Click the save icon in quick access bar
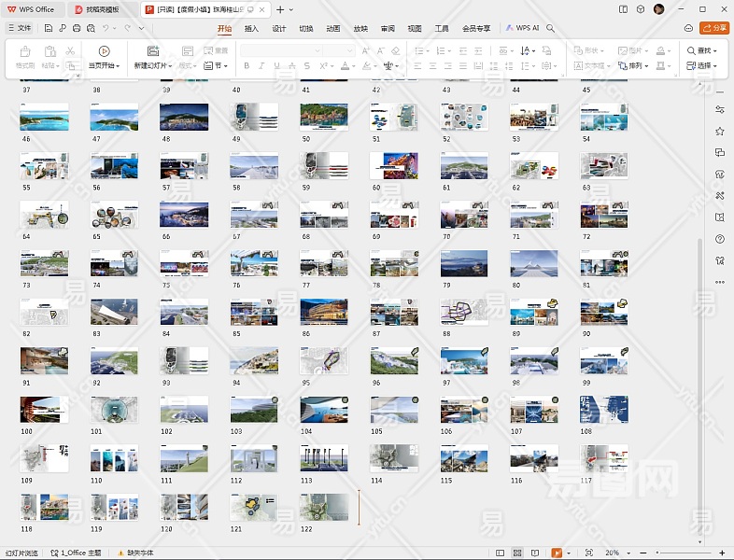 pyautogui.click(x=48, y=28)
